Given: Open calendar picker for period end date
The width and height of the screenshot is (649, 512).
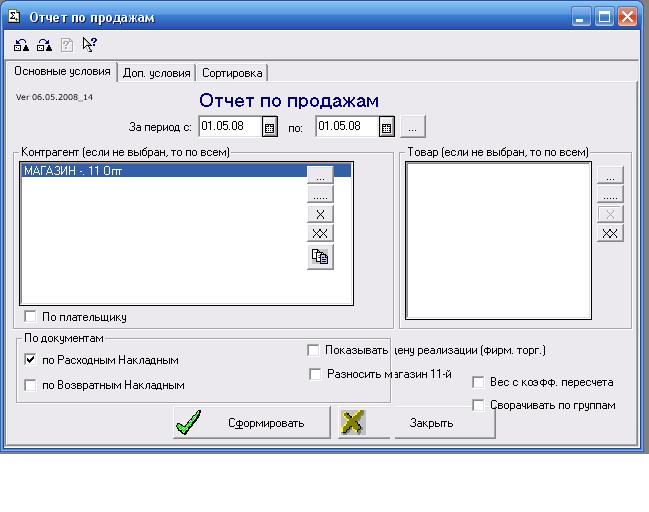Looking at the screenshot, I should coord(387,127).
